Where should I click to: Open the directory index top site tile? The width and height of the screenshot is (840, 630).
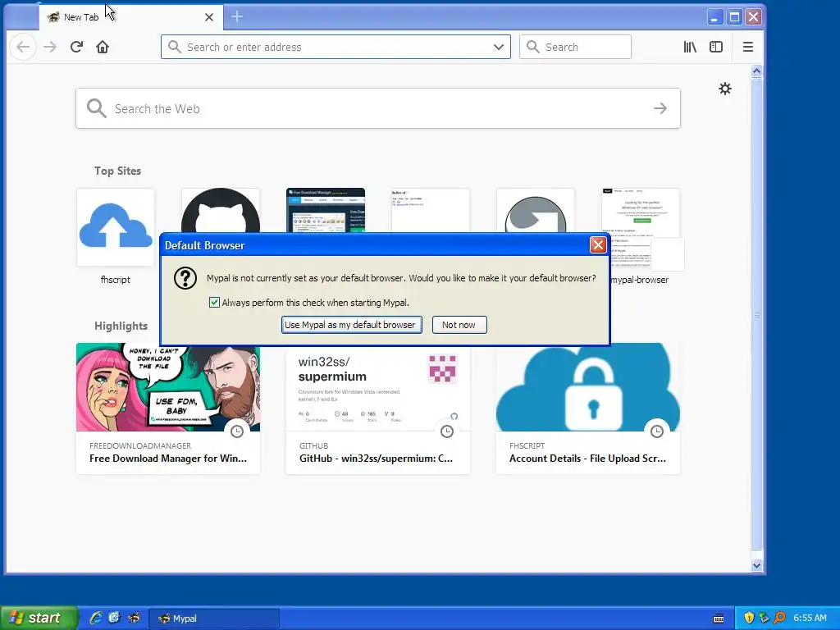pyautogui.click(x=430, y=210)
